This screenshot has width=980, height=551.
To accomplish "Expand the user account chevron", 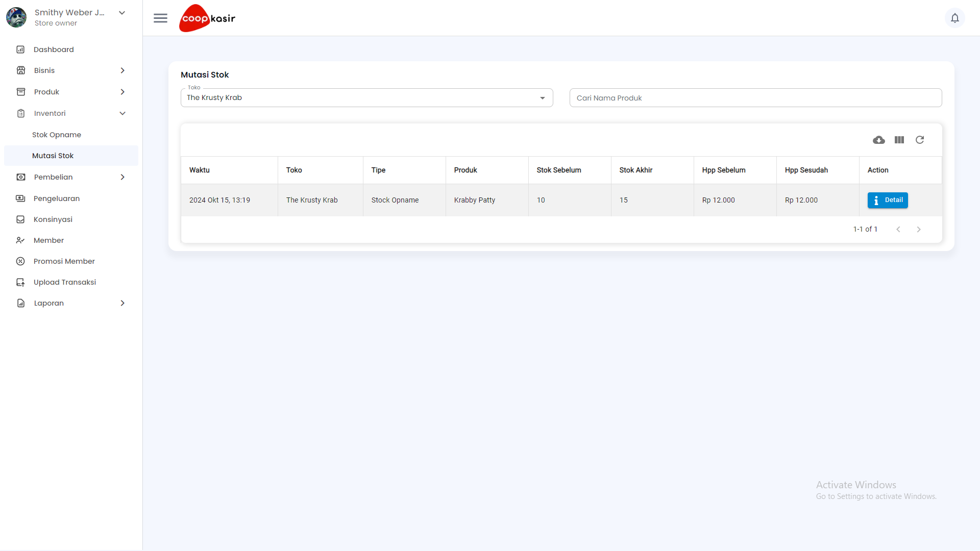I will pos(122,13).
